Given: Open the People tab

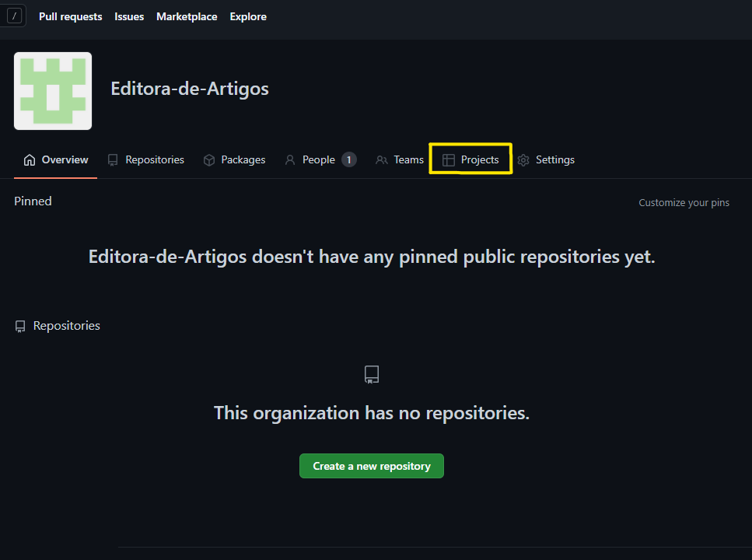Looking at the screenshot, I should (320, 159).
